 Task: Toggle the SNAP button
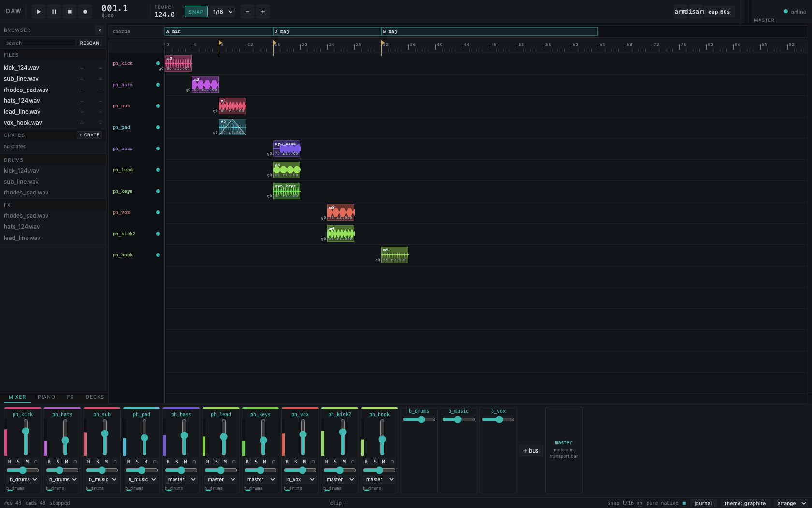tap(196, 12)
